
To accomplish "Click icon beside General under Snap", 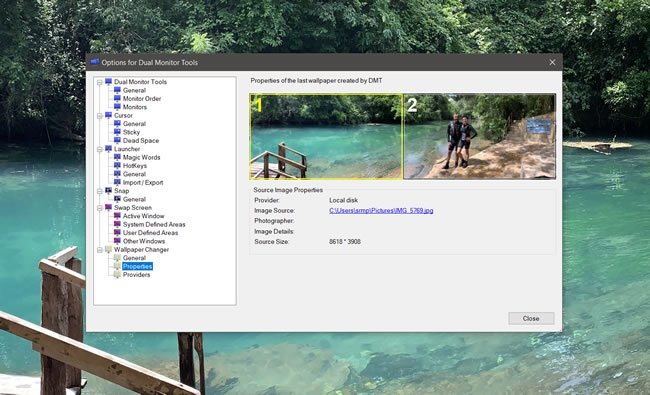I will (x=117, y=199).
